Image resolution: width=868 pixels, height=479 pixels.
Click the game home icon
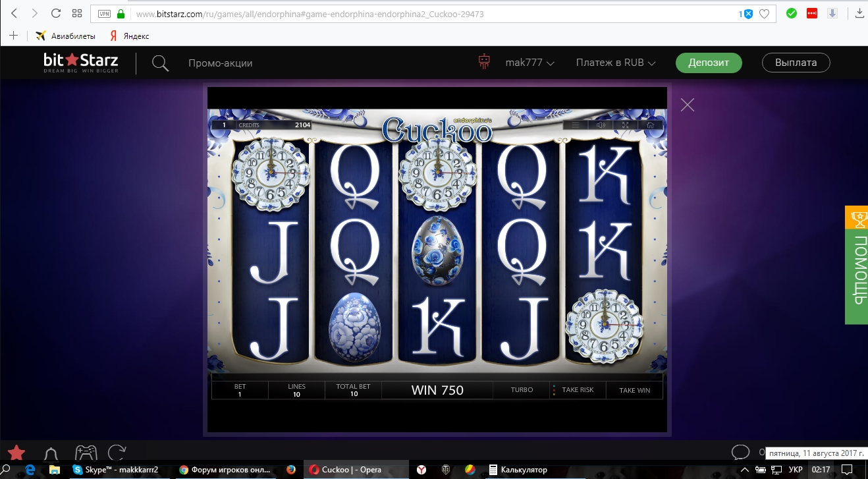651,125
